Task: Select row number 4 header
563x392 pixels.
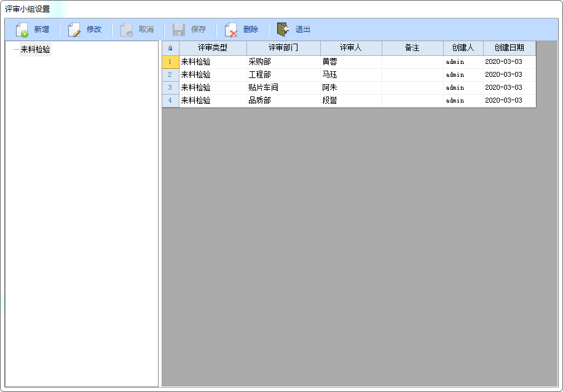Action: (x=170, y=101)
